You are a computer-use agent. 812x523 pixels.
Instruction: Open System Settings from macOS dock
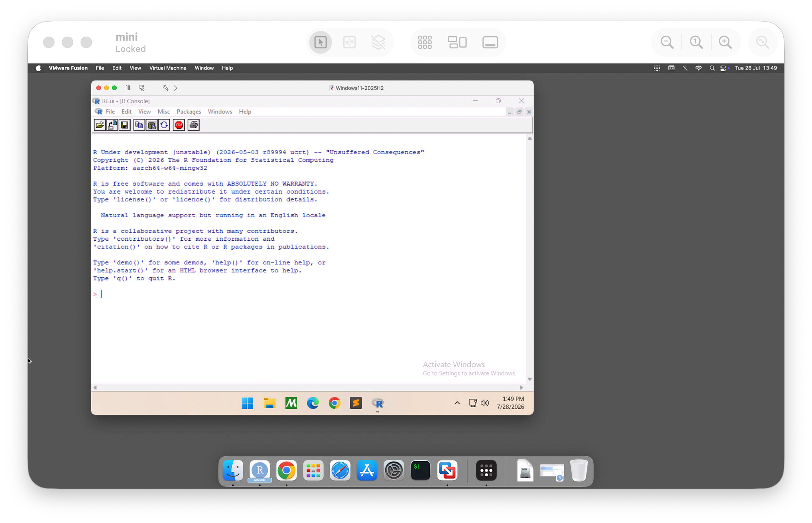(x=394, y=471)
